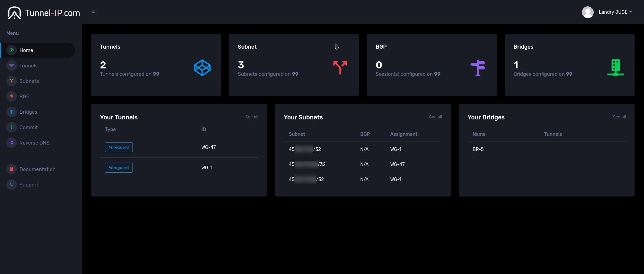Open Tunnels from the sidebar
Viewport: 644px width, 274px height.
click(28, 66)
